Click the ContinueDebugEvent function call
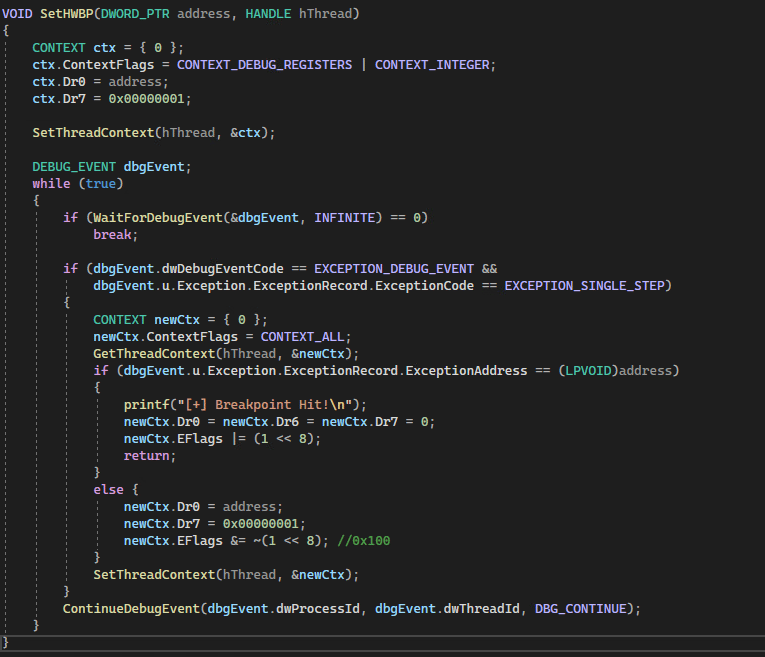765x657 pixels. coord(131,609)
